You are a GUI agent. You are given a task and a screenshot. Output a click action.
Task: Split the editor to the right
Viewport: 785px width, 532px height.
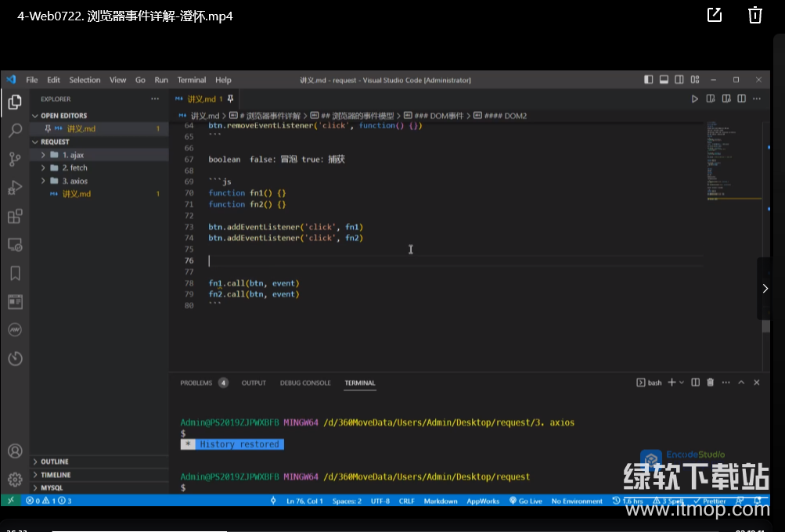pyautogui.click(x=741, y=99)
